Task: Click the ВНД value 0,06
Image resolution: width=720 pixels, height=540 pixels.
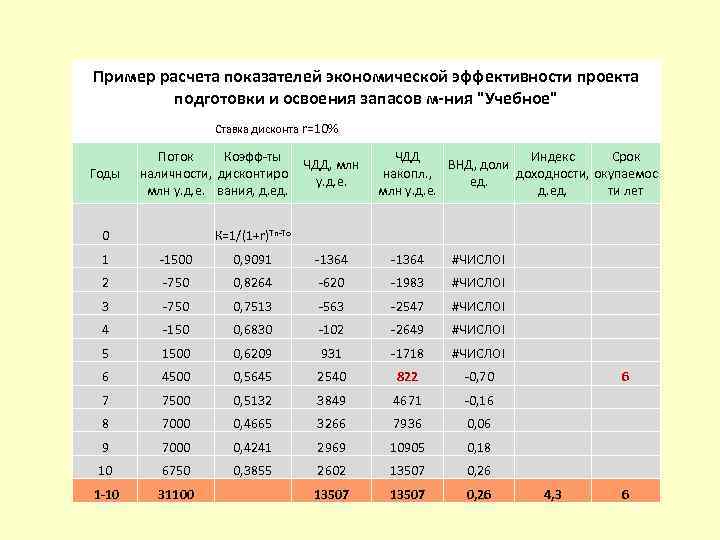Action: [x=479, y=423]
